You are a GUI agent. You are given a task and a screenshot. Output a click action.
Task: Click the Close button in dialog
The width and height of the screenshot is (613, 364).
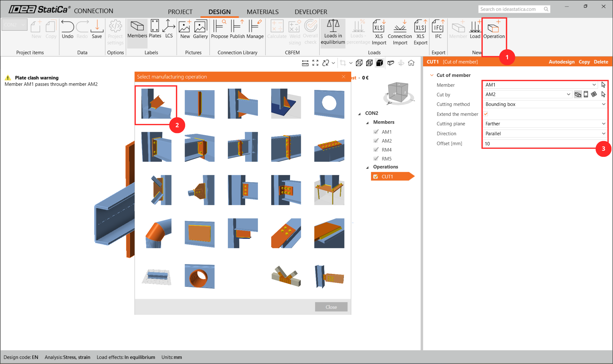point(331,307)
